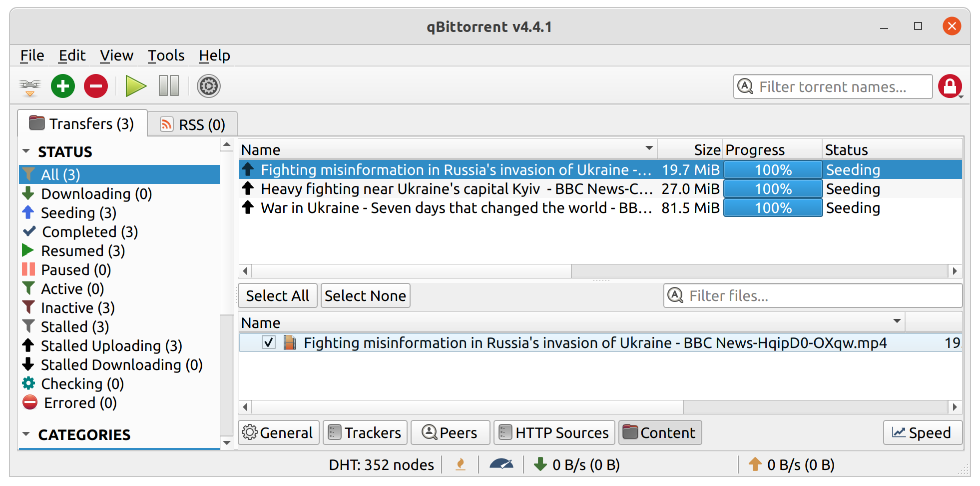Switch to the RSS (0) tab
Viewport: 980px width, 486px height.
(193, 124)
